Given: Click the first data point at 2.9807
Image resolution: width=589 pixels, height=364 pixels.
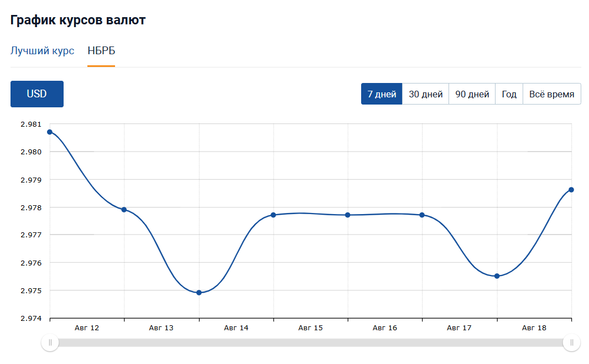Looking at the screenshot, I should point(50,132).
